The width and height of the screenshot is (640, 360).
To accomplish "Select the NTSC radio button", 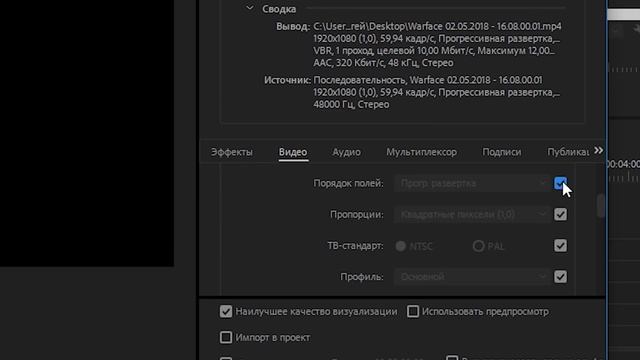I will 401,246.
